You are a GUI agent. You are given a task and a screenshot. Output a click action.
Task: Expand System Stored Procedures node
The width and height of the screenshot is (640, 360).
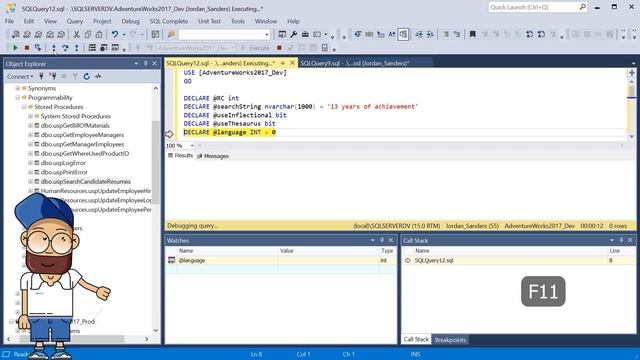30,116
